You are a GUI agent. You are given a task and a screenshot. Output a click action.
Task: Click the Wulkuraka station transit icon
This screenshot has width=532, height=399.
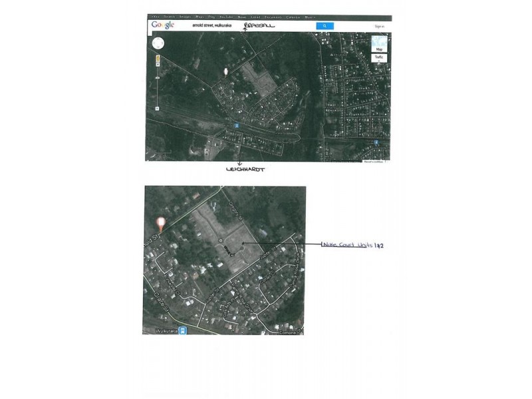[x=182, y=331]
